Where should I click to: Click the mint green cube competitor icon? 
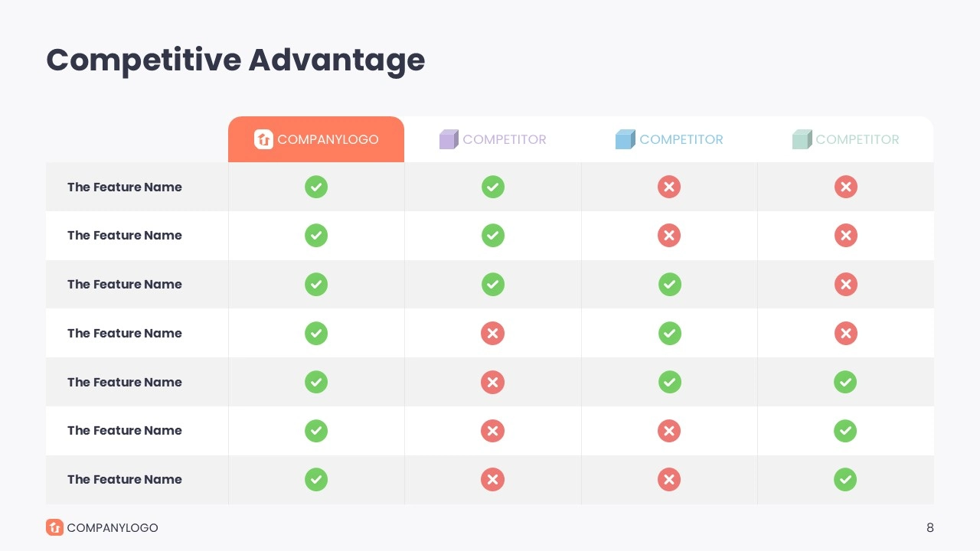click(802, 139)
